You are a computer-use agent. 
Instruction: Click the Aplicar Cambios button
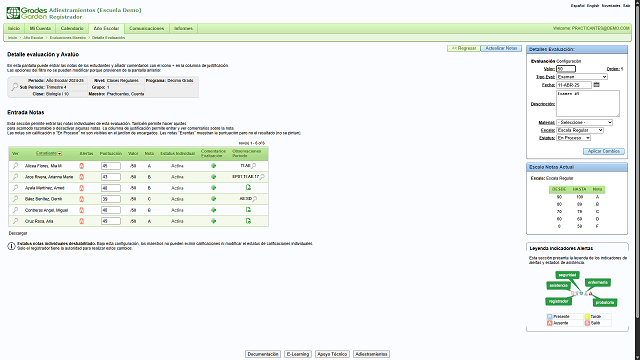(604, 151)
